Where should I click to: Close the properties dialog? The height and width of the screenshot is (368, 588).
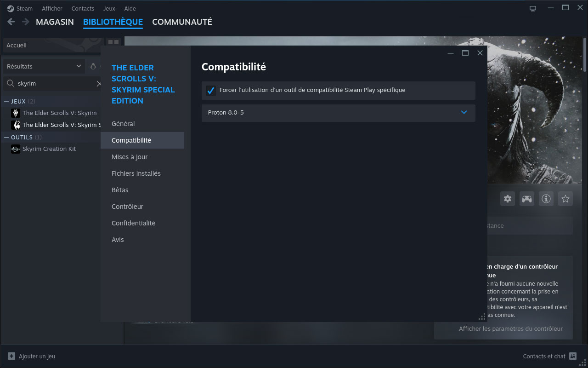pos(480,53)
